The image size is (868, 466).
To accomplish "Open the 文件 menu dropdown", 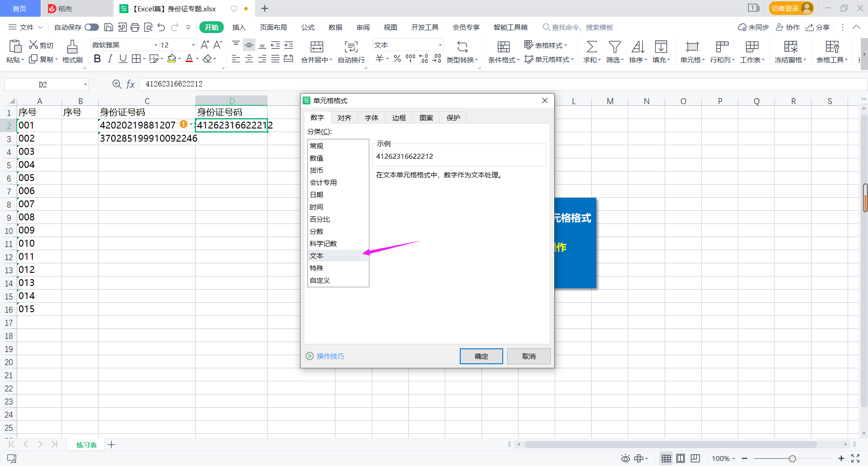I will (26, 27).
